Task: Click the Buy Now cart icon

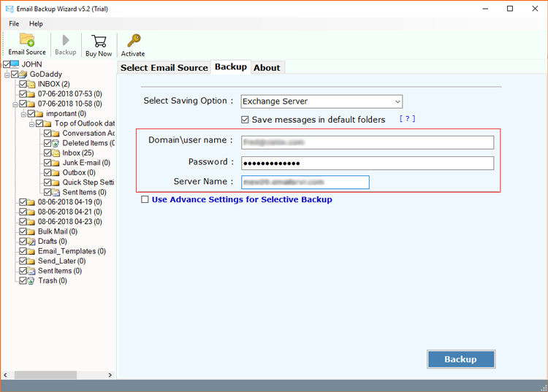Action: (99, 40)
